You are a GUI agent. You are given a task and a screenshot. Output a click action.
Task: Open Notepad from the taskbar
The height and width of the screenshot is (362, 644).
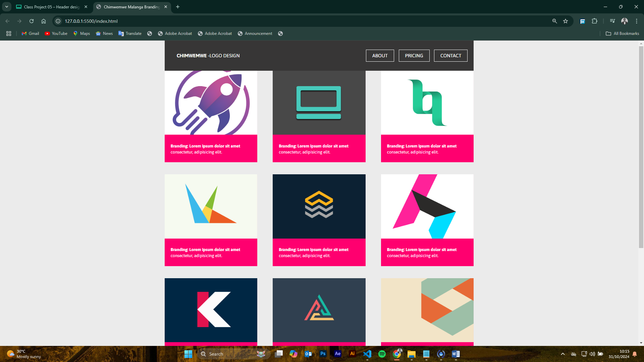(x=426, y=354)
